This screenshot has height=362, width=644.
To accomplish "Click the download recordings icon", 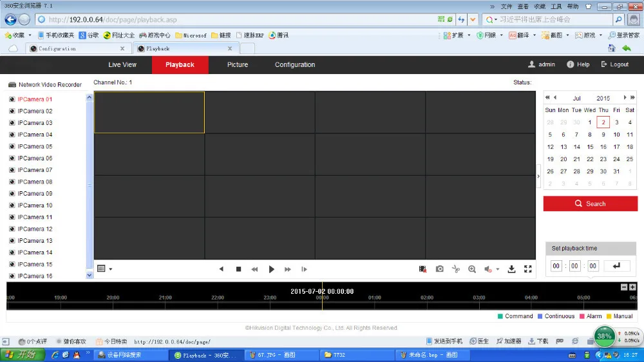I will (x=511, y=269).
